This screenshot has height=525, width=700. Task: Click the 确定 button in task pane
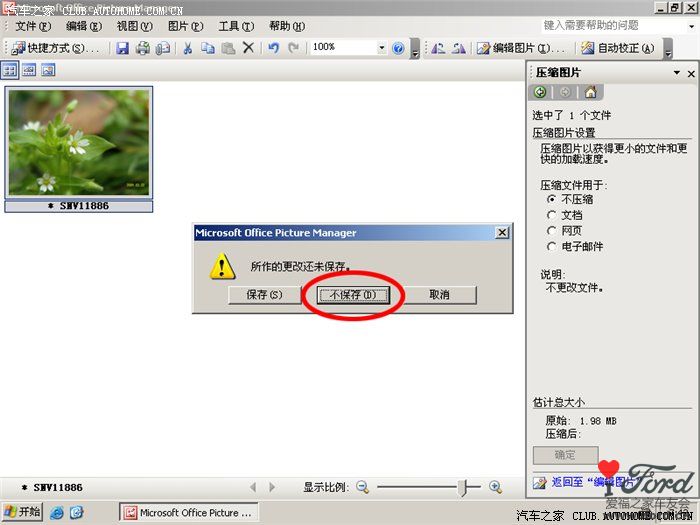565,455
